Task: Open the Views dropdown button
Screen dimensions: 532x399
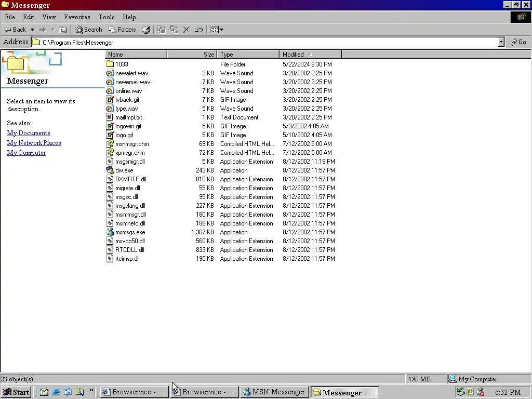Action: click(x=217, y=30)
